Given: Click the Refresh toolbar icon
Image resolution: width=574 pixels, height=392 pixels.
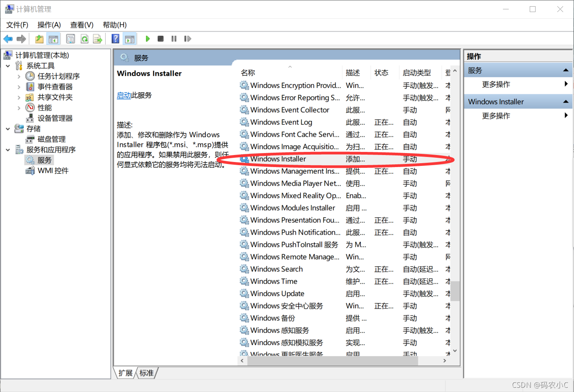Looking at the screenshot, I should pos(85,39).
